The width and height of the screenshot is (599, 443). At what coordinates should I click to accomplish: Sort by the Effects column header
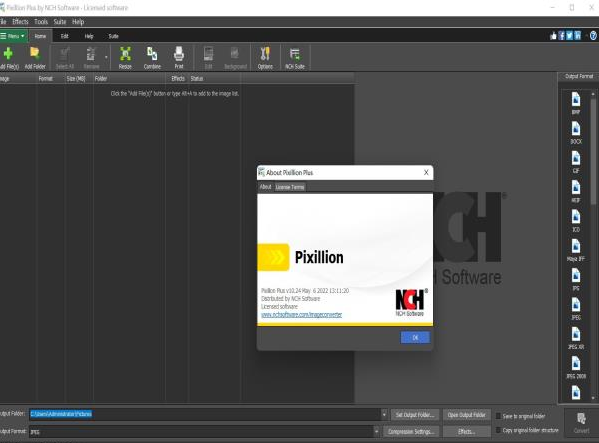[x=177, y=79]
